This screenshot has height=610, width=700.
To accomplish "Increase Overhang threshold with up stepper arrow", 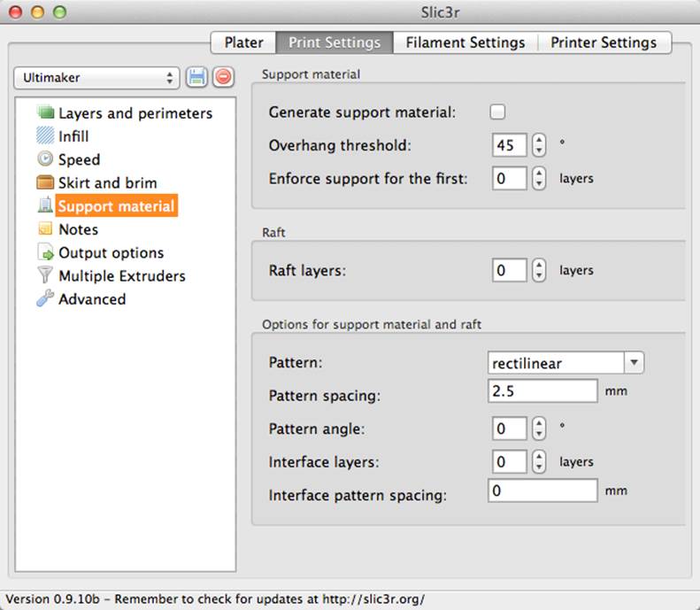I will click(x=539, y=140).
